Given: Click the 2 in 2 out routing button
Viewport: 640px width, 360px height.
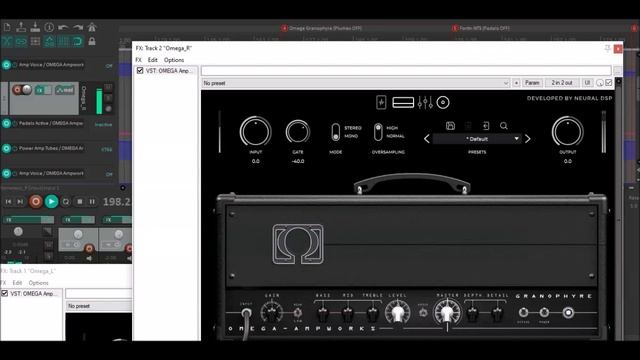Looking at the screenshot, I should [x=562, y=83].
